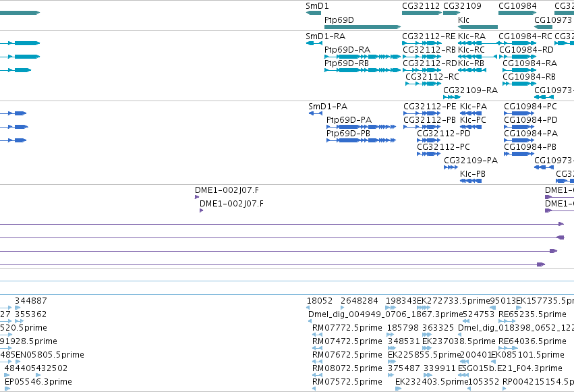574x392 pixels.
Task: Open the EP05546.3prime feature label
Action: 38,382
